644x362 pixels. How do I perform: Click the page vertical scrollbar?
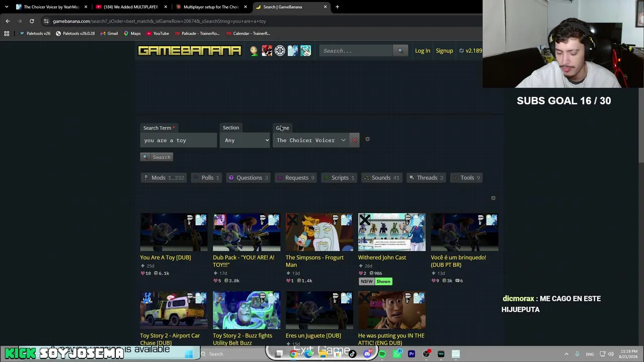pos(640,101)
